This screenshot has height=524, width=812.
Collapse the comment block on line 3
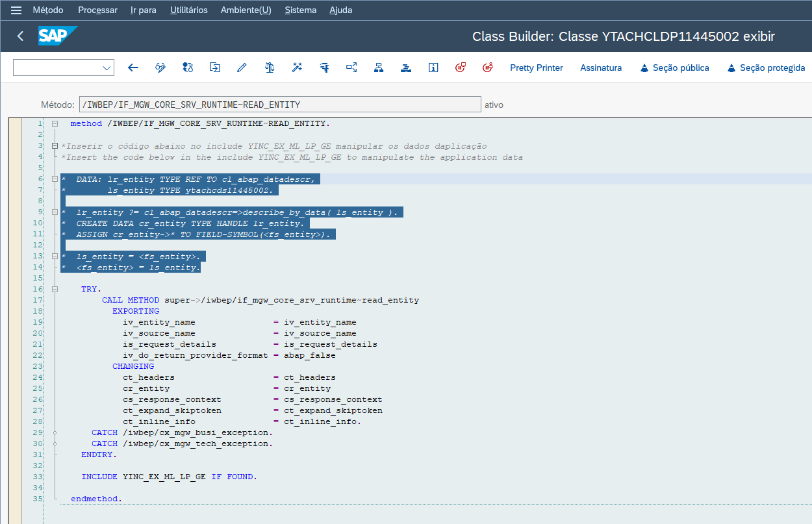pyautogui.click(x=55, y=145)
